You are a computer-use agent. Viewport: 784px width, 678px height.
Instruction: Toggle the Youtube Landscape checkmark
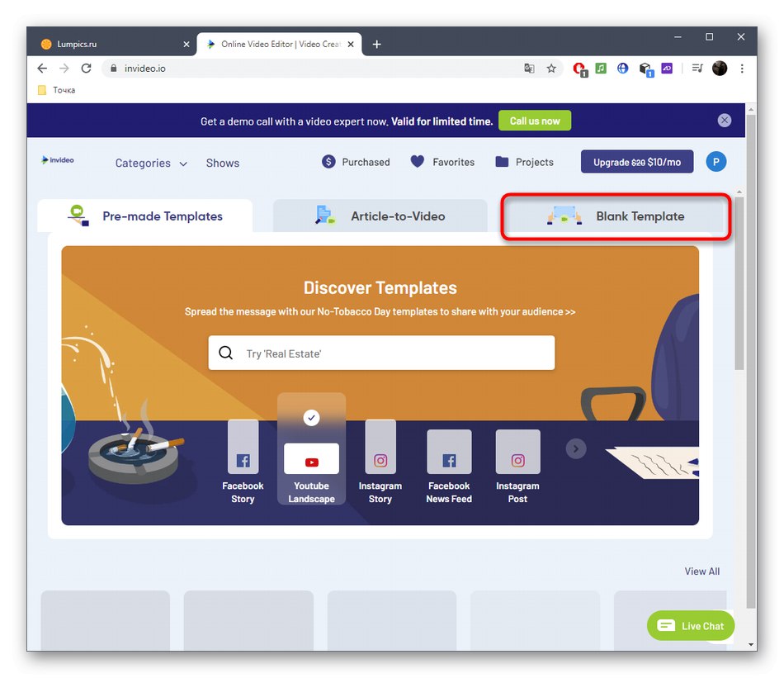pyautogui.click(x=311, y=417)
